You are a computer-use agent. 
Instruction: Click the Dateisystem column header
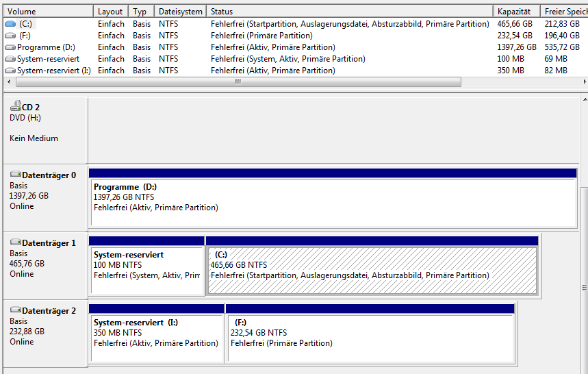coord(180,12)
